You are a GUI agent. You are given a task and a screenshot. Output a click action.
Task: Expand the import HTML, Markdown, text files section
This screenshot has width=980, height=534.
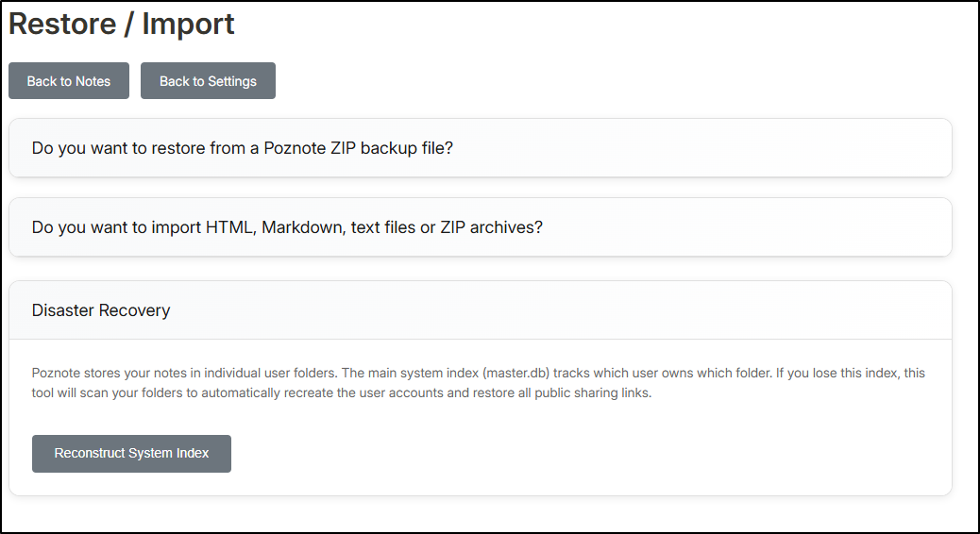480,227
